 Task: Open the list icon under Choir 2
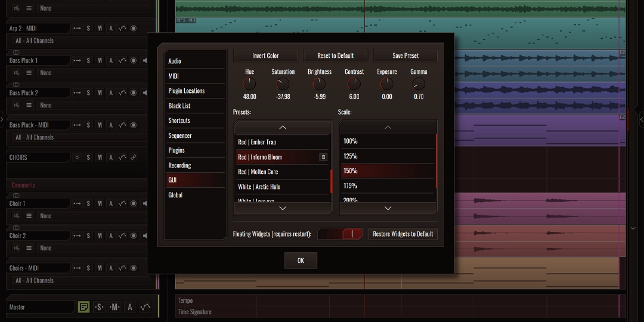pos(29,248)
